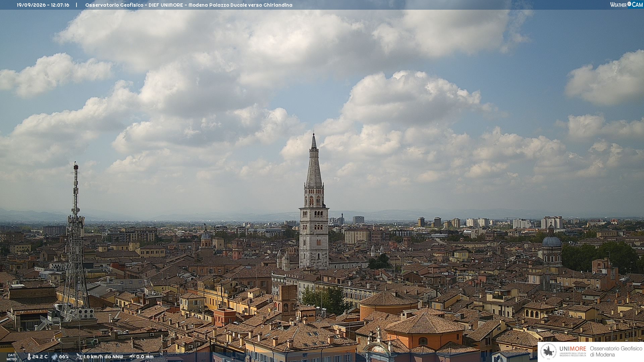Click the Ghirlandina bell tower
This screenshot has width=644, height=362.
coord(314,201)
